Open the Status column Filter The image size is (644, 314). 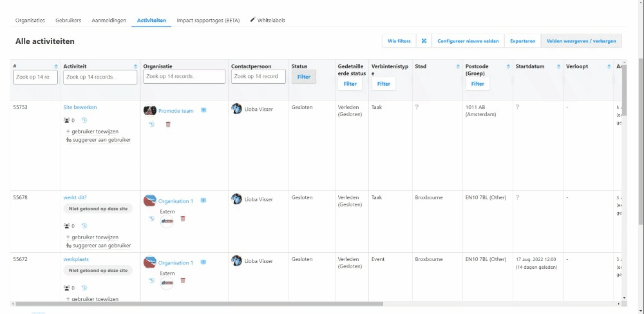pos(303,77)
